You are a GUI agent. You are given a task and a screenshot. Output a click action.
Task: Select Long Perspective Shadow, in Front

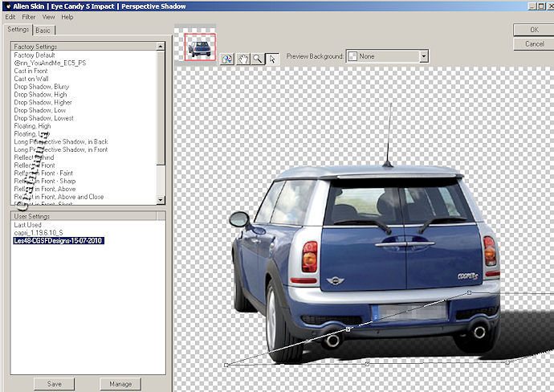[x=61, y=149]
